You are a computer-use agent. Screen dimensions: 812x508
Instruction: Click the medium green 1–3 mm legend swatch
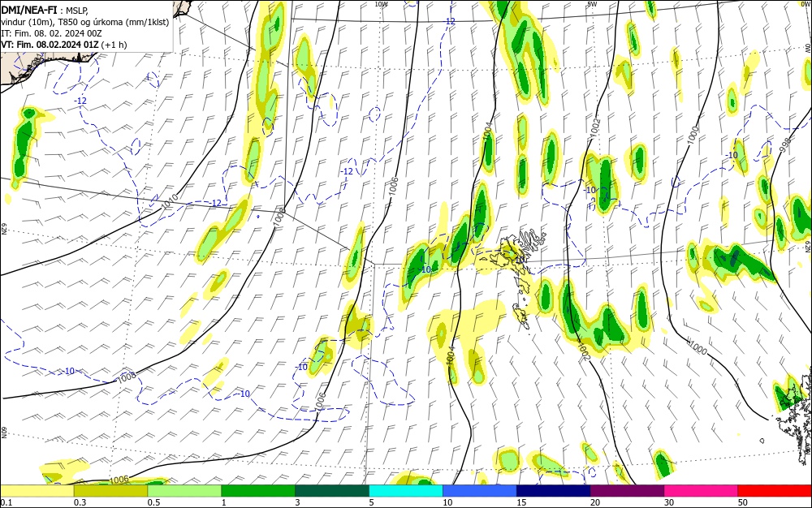(x=258, y=491)
